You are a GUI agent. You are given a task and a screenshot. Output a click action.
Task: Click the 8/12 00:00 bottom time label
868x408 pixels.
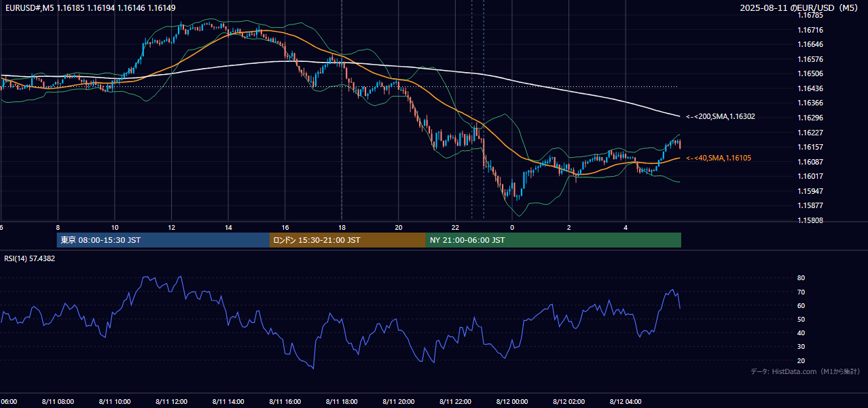coord(512,401)
